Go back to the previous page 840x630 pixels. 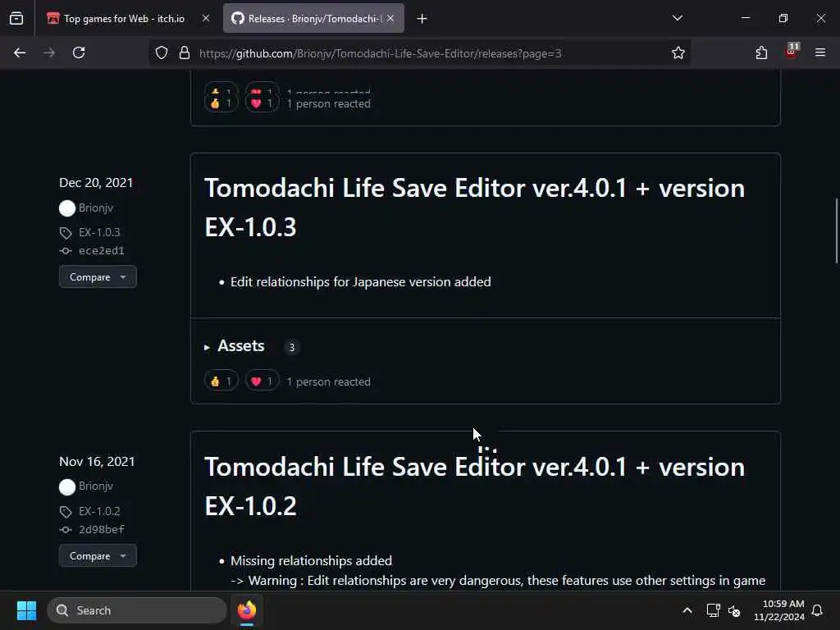(x=20, y=52)
